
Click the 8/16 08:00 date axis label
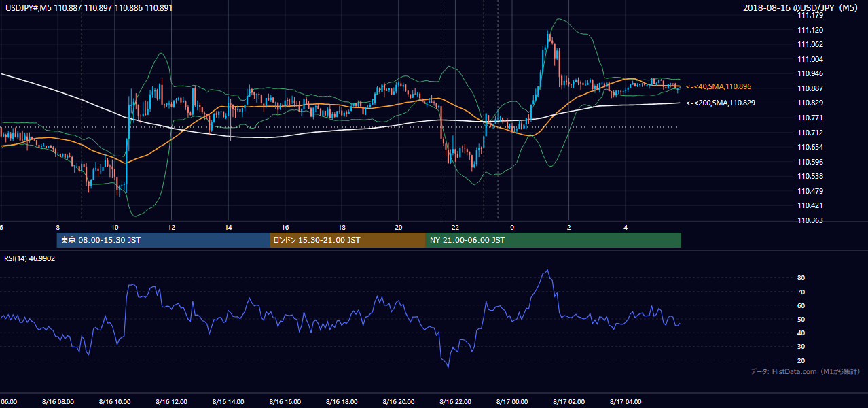58,402
